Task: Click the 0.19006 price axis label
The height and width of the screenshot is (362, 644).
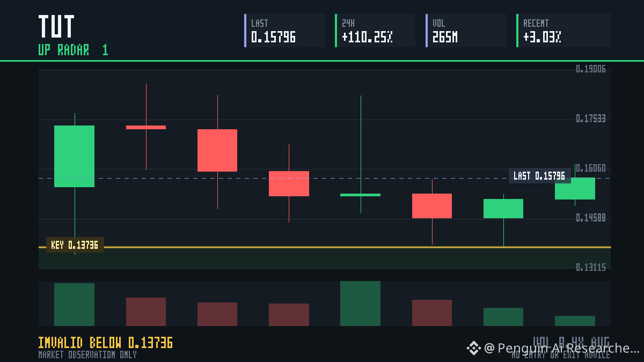Action: 591,69
